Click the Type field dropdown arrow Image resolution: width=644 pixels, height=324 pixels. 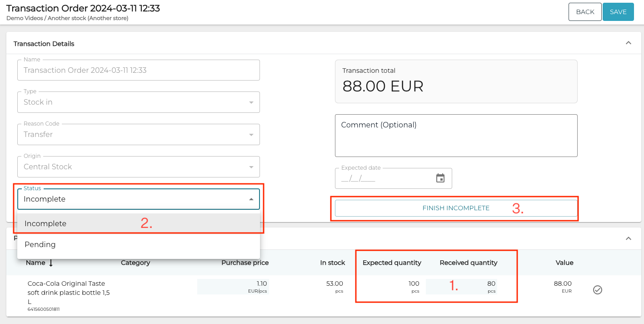click(x=251, y=102)
